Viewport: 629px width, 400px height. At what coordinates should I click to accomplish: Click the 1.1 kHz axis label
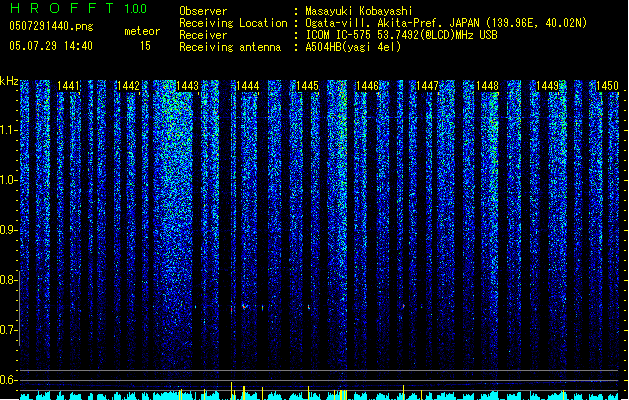click(x=8, y=130)
